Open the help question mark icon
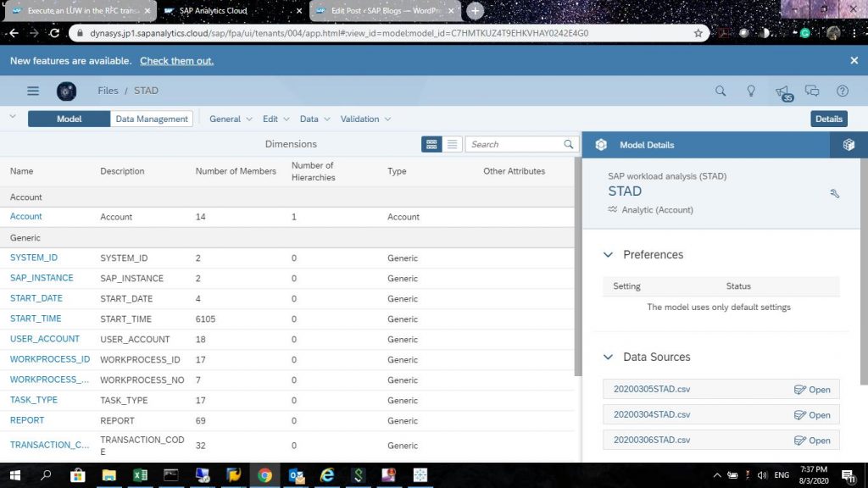 (842, 91)
